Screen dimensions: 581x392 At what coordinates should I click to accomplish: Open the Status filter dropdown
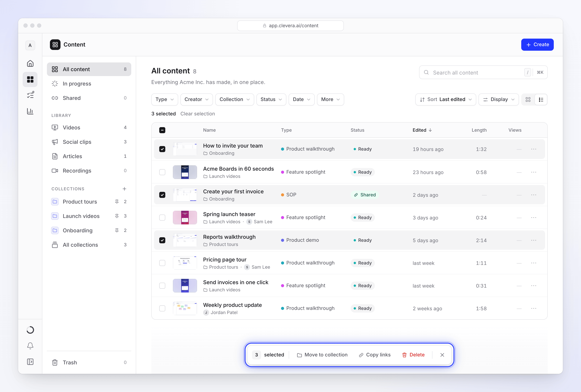click(x=271, y=100)
